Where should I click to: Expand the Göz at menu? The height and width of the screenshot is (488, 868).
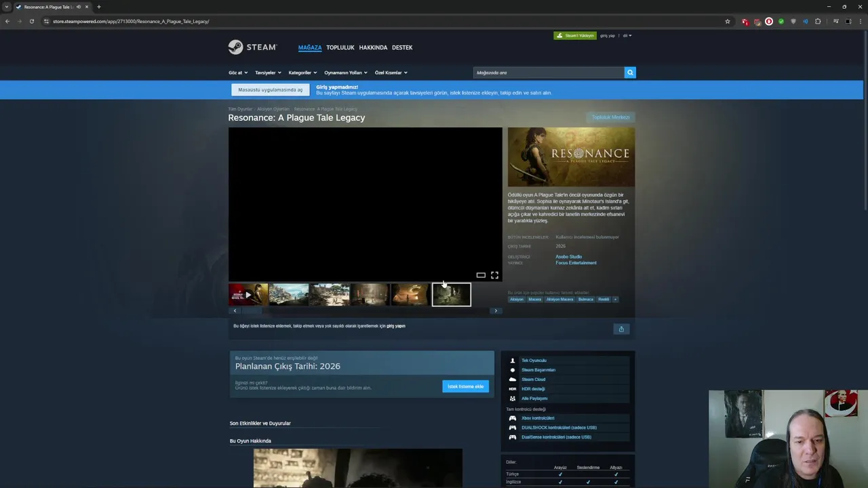[x=238, y=73]
